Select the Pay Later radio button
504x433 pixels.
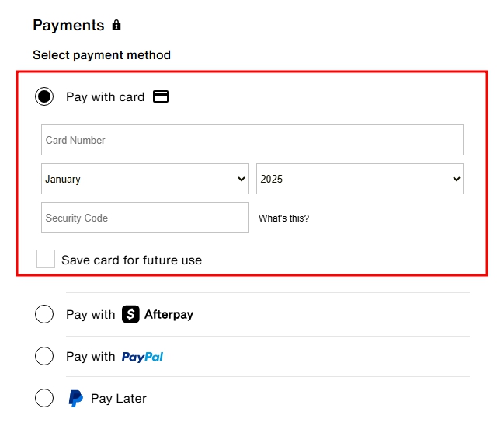click(44, 398)
